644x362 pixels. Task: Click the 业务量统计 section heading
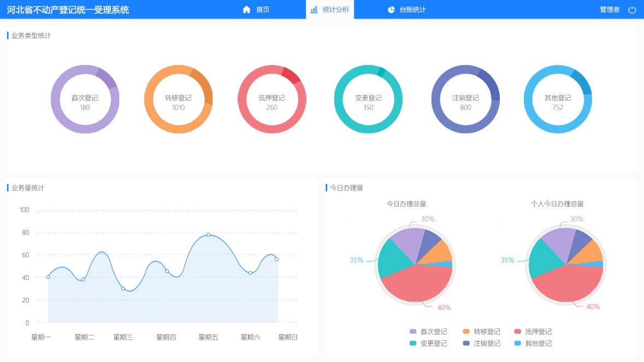tap(28, 188)
